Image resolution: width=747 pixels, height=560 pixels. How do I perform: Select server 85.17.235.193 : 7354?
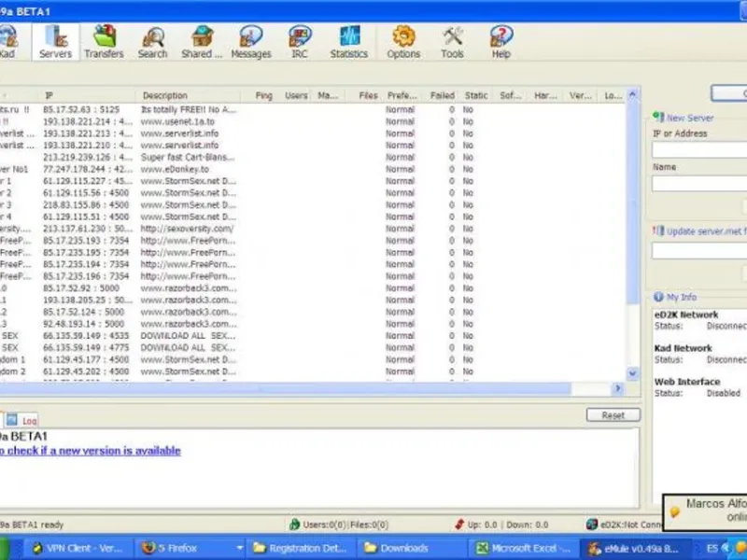pyautogui.click(x=313, y=241)
